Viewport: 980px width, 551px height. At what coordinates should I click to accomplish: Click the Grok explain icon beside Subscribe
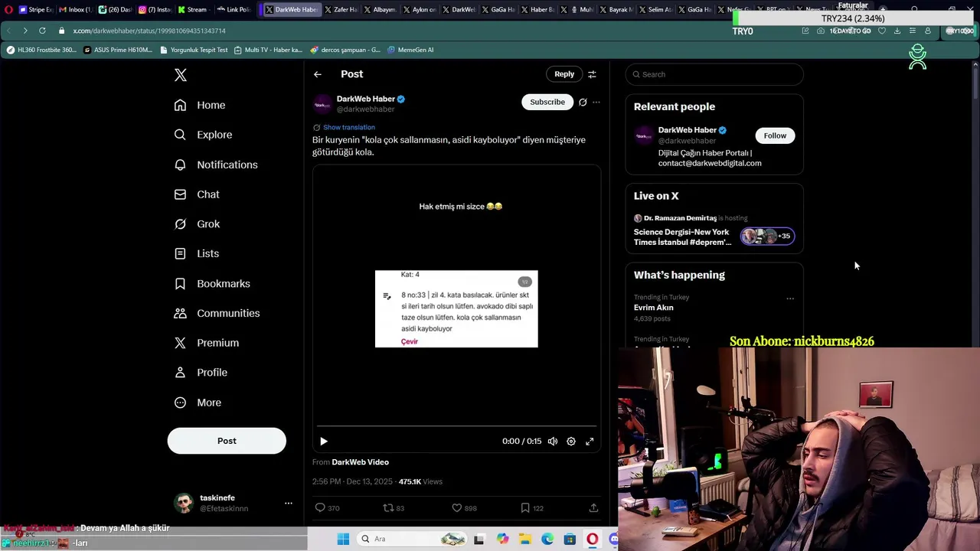[x=583, y=102]
